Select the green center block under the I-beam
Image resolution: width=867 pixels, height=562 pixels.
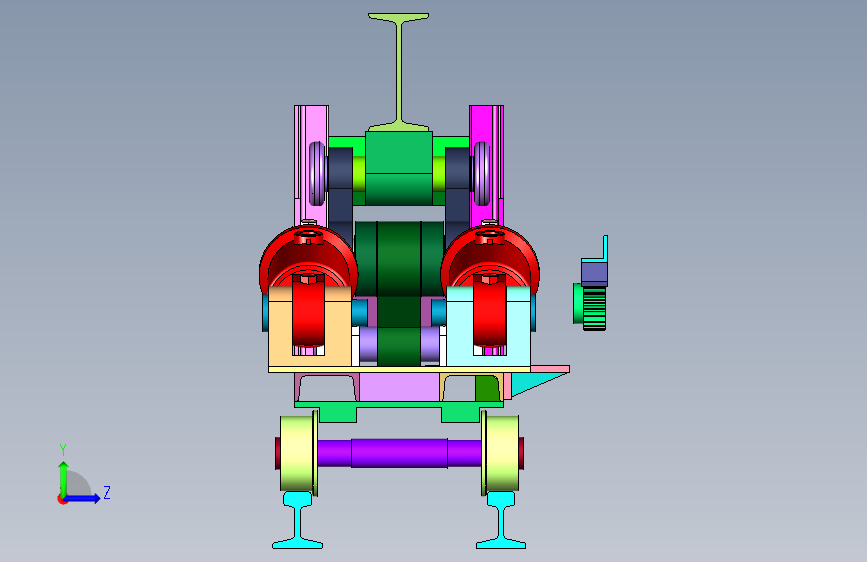click(x=399, y=168)
